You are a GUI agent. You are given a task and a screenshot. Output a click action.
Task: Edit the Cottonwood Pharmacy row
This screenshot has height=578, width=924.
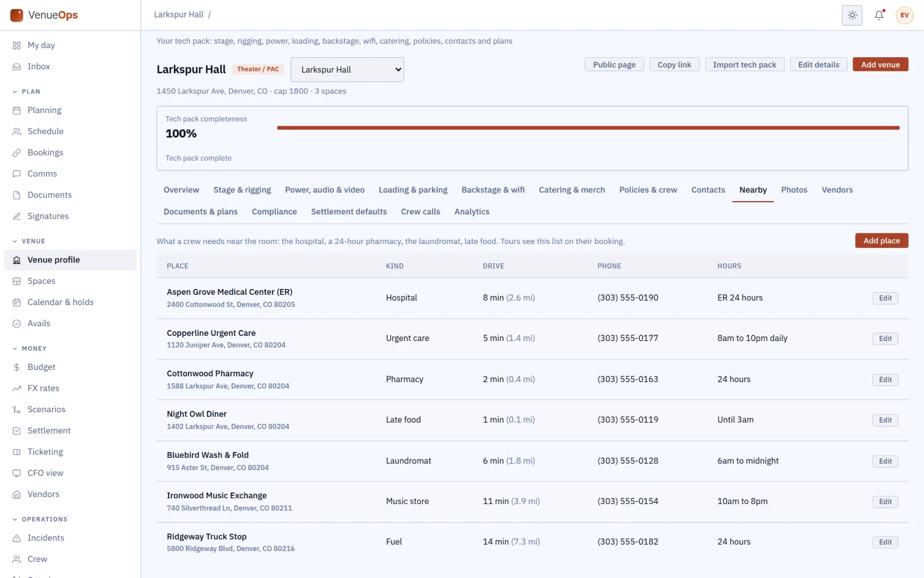(885, 380)
